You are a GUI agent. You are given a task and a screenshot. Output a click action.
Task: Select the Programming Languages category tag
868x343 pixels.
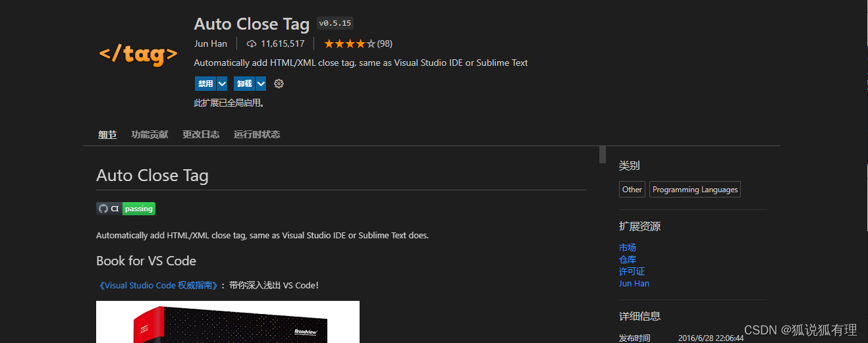tap(695, 190)
